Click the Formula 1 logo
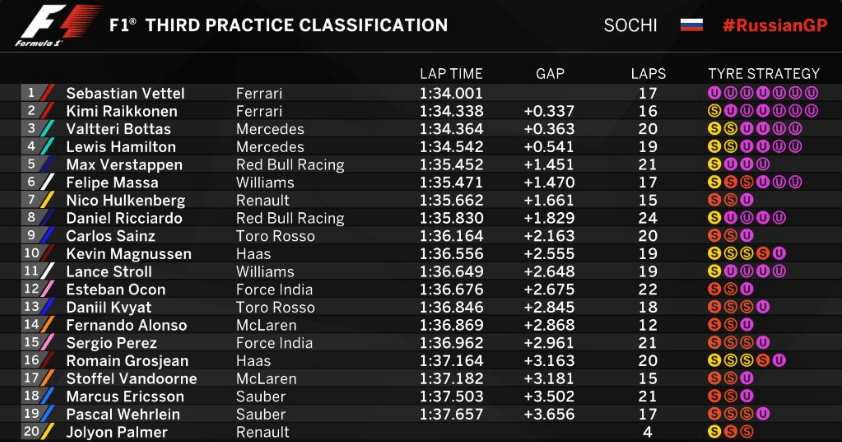The width and height of the screenshot is (842, 442). (x=57, y=25)
